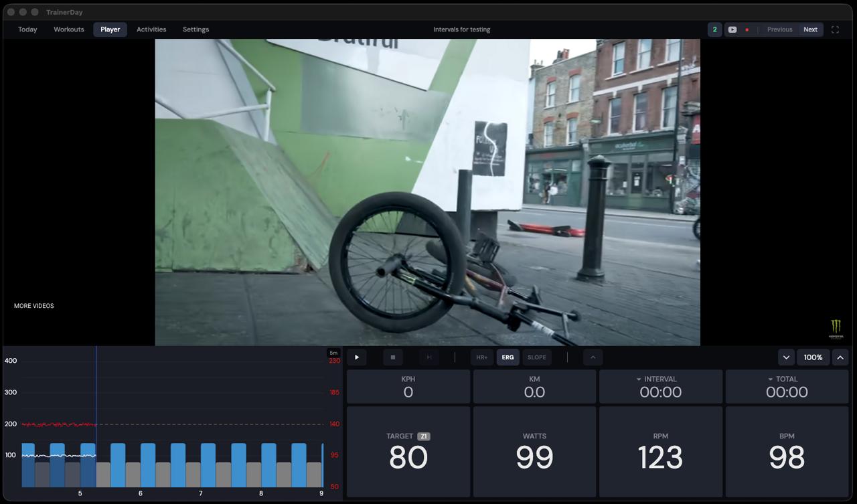This screenshot has height=504, width=857.
Task: Enable HR+ mode
Action: point(482,357)
